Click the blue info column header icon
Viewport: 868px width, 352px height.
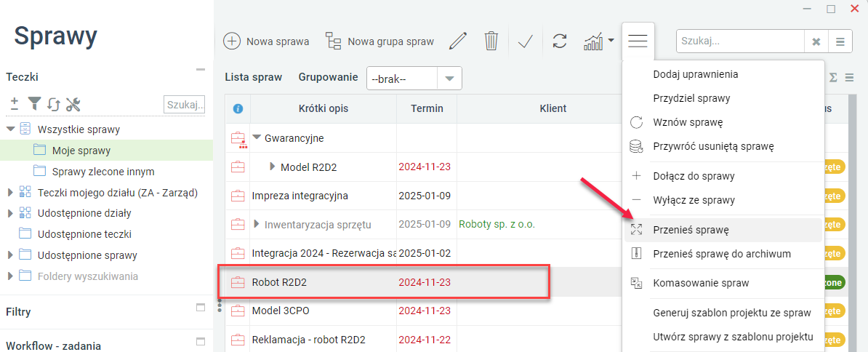click(238, 108)
